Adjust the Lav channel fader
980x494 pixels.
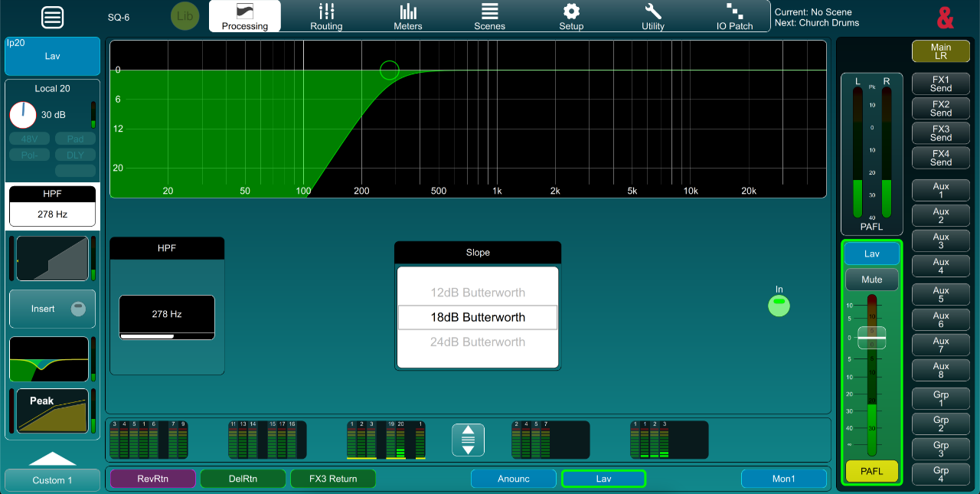pyautogui.click(x=871, y=339)
